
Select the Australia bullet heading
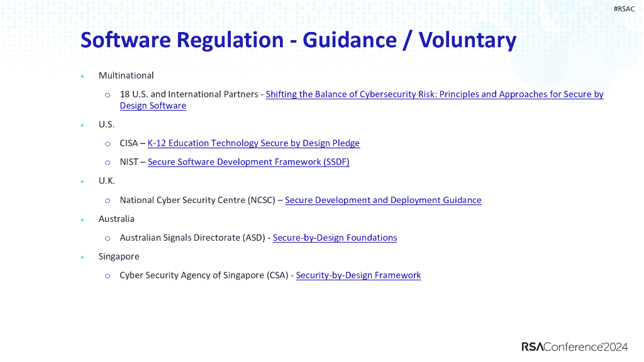click(116, 219)
